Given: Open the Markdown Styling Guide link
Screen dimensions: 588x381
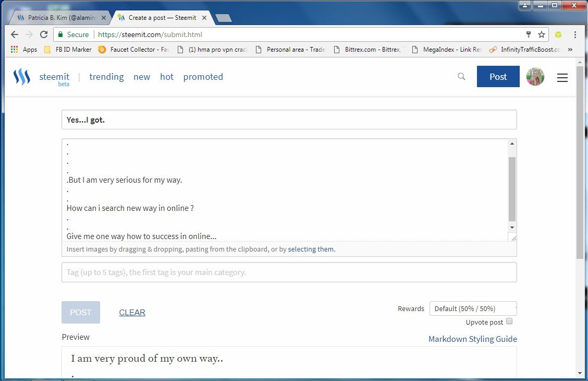Looking at the screenshot, I should pos(472,339).
